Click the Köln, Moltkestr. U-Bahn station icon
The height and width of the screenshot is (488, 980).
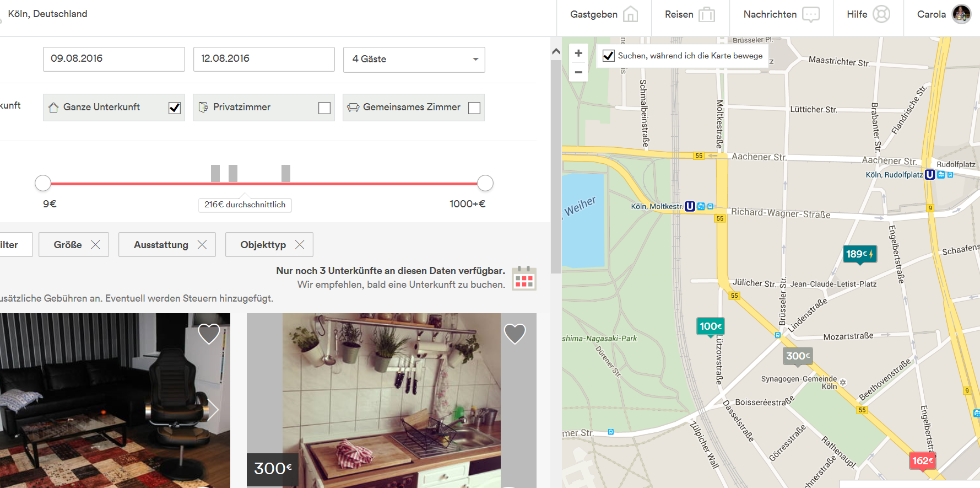click(690, 207)
